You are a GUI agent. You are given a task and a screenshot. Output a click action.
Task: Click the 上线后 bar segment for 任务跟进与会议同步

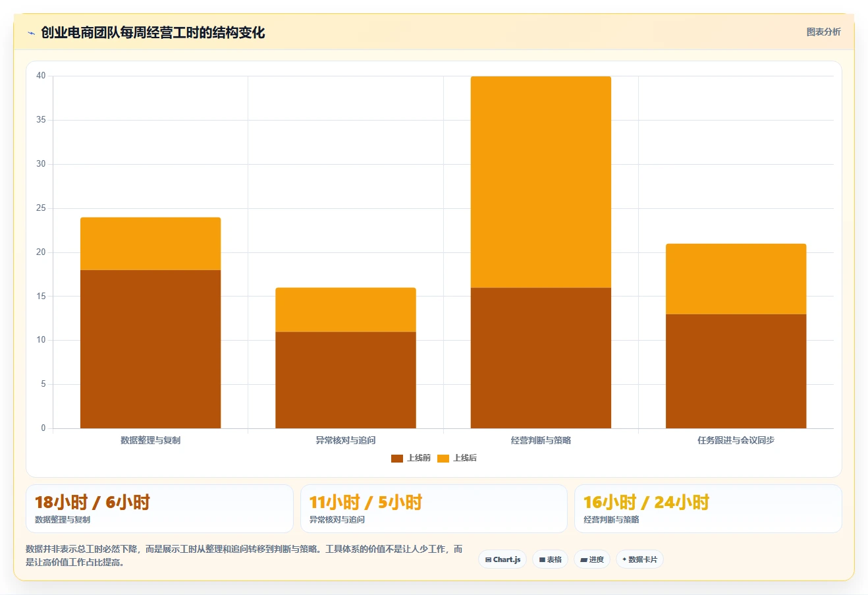tap(736, 279)
